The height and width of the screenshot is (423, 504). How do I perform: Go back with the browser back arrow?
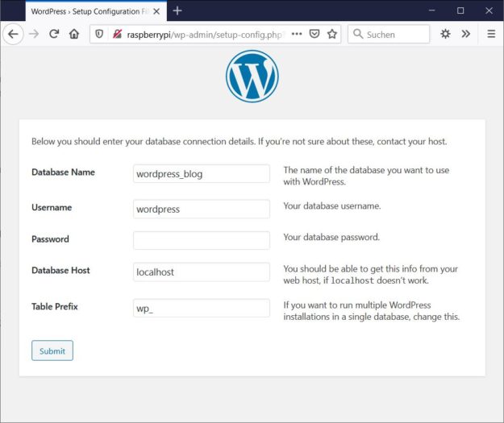click(13, 34)
